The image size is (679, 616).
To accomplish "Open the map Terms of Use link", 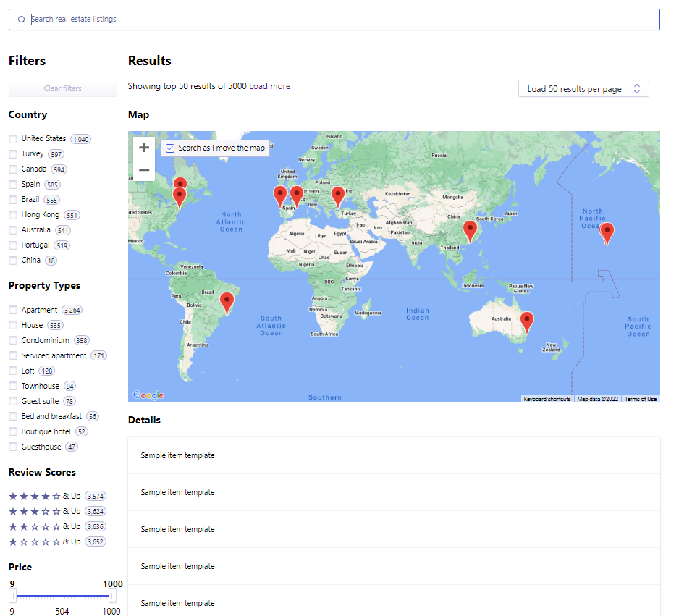I will pos(641,399).
